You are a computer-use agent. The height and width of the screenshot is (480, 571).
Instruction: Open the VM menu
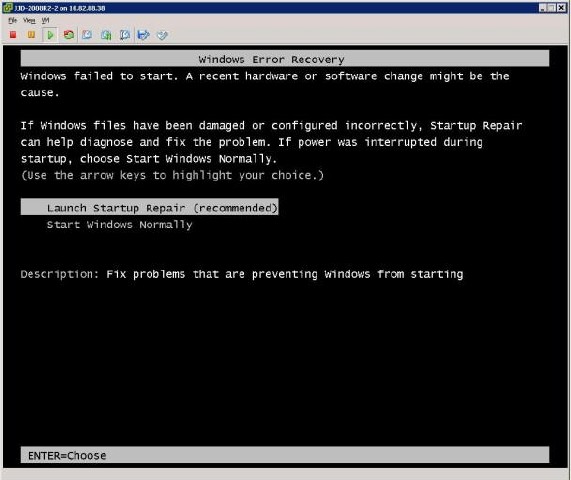tap(45, 20)
